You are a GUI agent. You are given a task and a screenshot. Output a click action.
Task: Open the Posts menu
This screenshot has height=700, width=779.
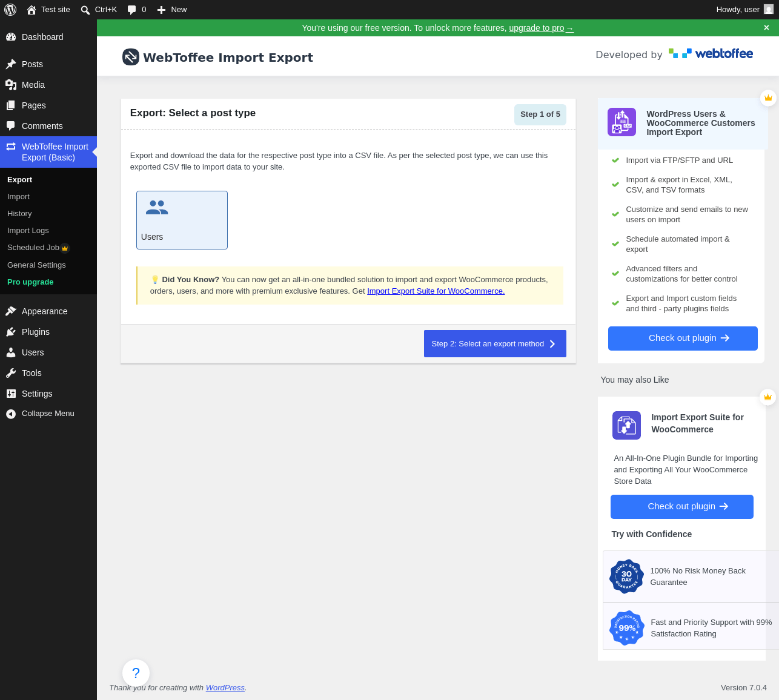click(x=48, y=64)
